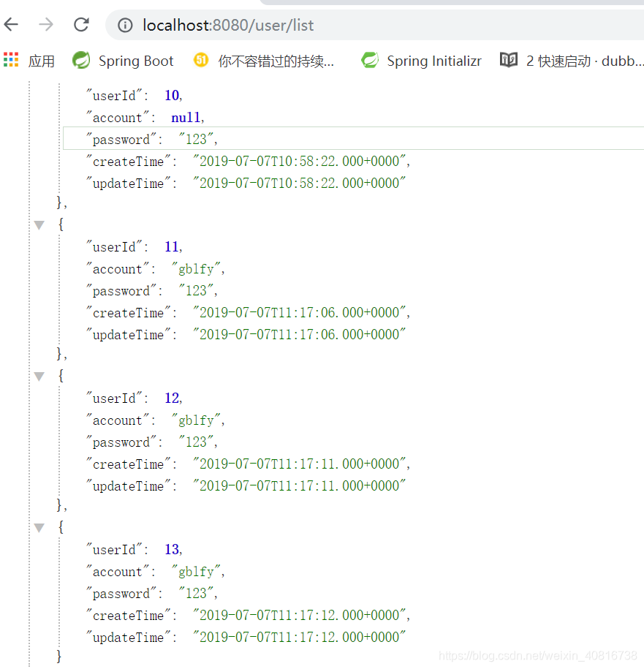Select account "gblfy" under userId 13

196,572
